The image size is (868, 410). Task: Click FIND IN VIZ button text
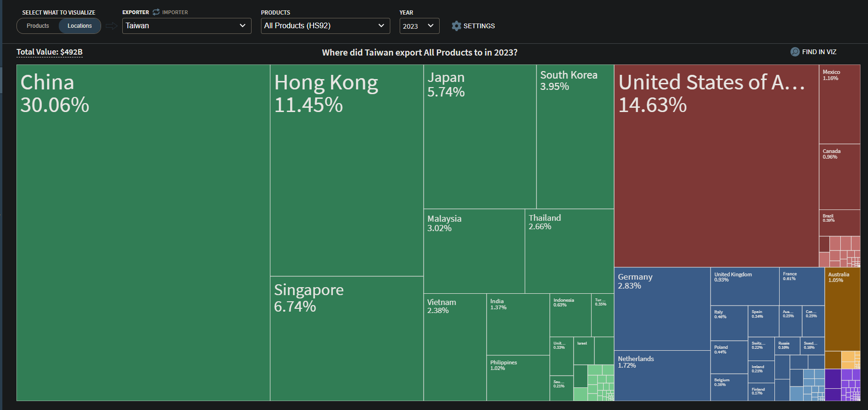[x=819, y=52]
